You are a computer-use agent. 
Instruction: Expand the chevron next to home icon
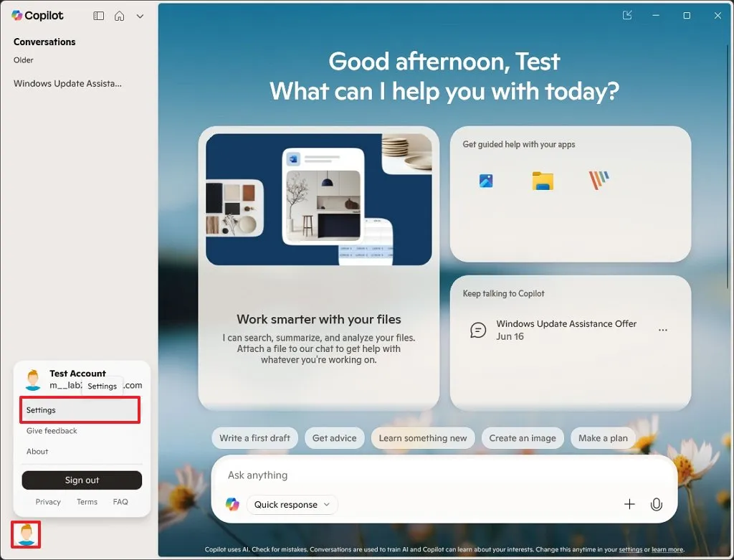[140, 16]
